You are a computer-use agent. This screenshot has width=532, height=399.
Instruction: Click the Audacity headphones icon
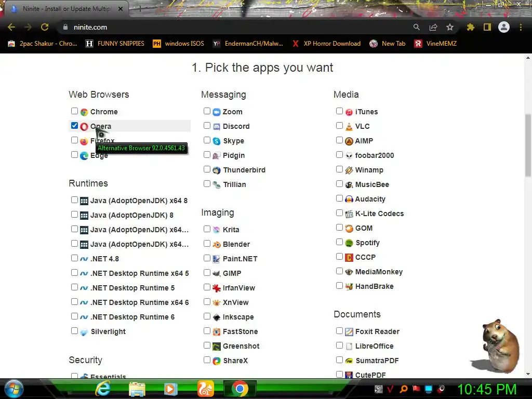[349, 199]
